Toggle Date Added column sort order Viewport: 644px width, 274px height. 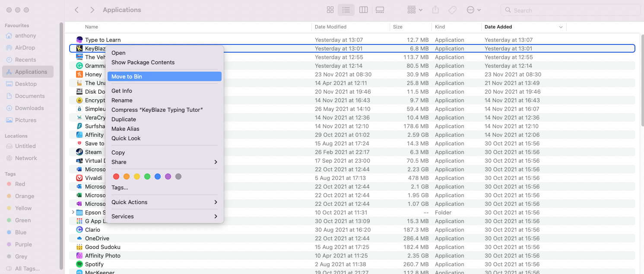coord(524,27)
